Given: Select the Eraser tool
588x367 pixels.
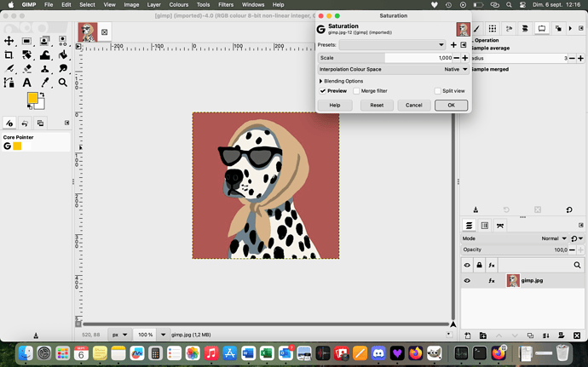Looking at the screenshot, I should 26,69.
